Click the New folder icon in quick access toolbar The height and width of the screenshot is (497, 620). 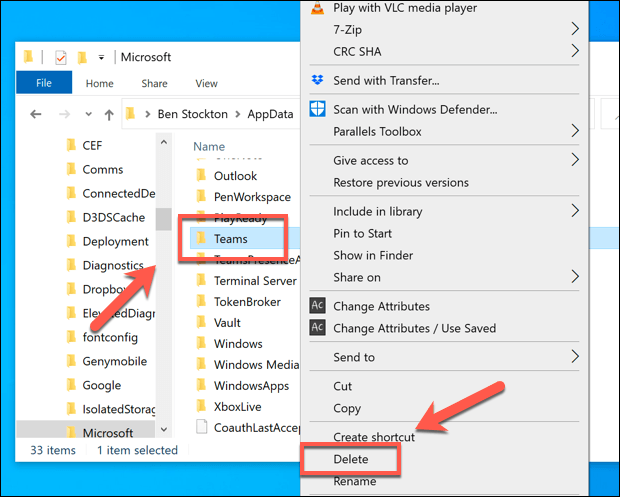(x=82, y=58)
